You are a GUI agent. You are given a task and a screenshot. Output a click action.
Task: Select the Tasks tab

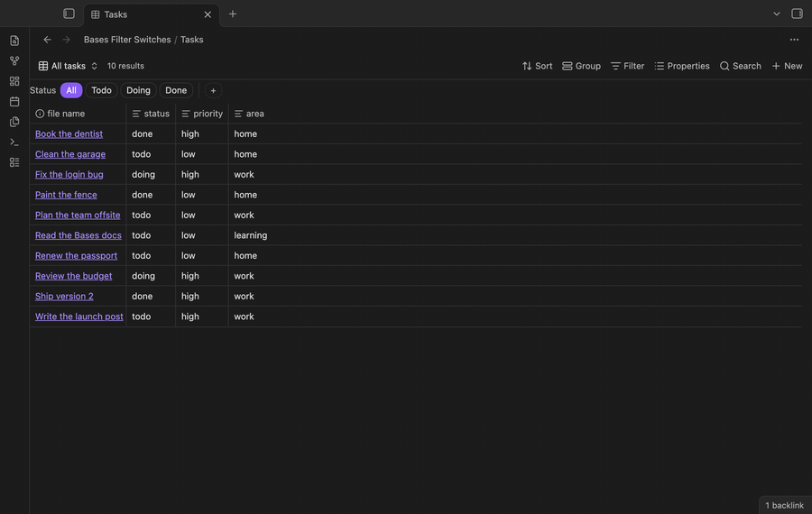pos(152,14)
